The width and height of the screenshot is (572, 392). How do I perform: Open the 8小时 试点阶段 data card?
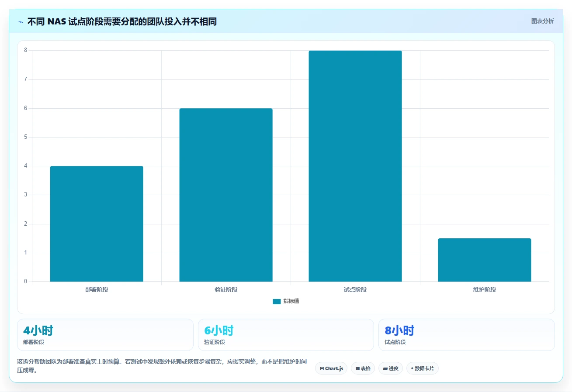(x=467, y=335)
